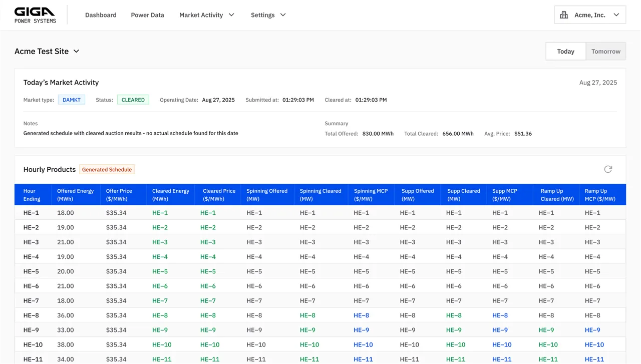
Task: Expand the Settings dropdown arrow
Action: coord(283,15)
